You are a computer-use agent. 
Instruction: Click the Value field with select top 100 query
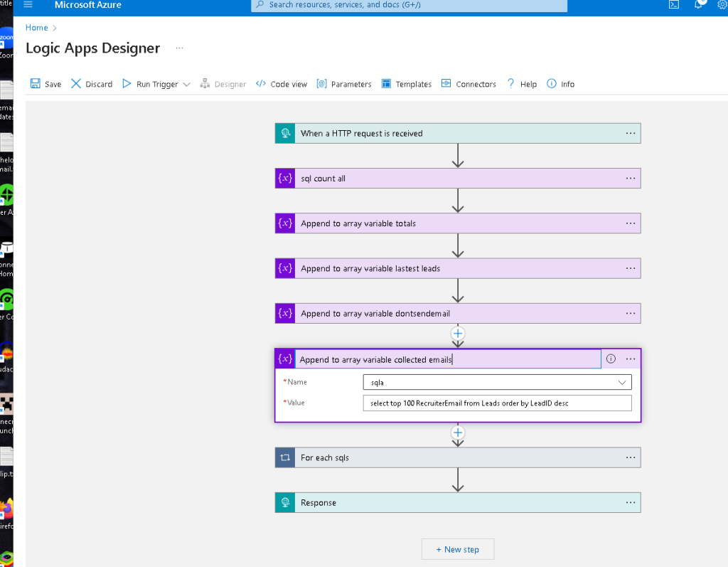pyautogui.click(x=497, y=403)
